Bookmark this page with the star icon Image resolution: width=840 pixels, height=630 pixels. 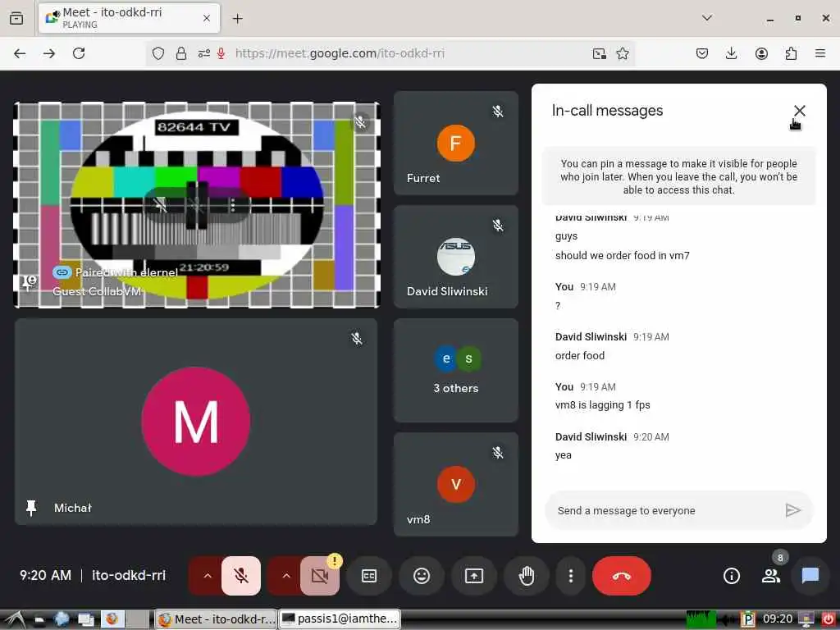click(x=622, y=53)
